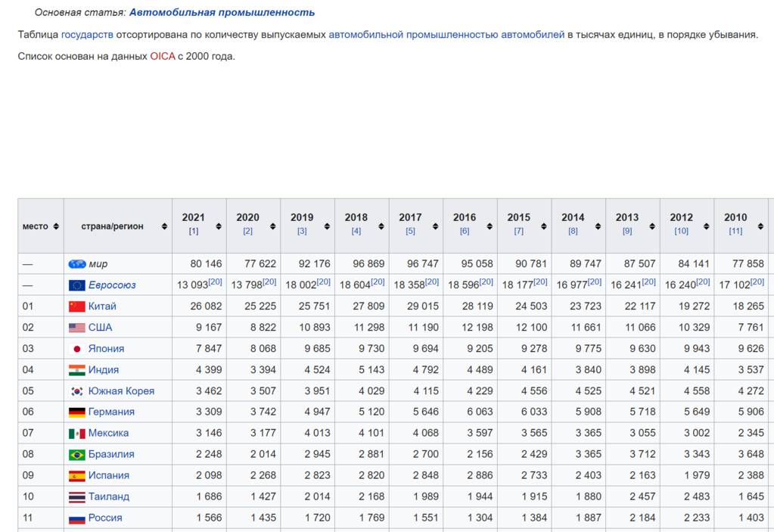
Task: Open the автомобилей link
Action: [x=533, y=35]
